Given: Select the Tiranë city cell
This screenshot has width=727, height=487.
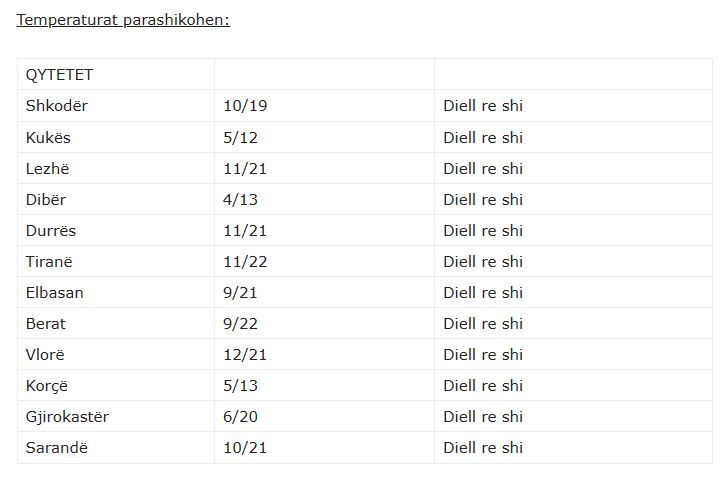Looking at the screenshot, I should (50, 261).
